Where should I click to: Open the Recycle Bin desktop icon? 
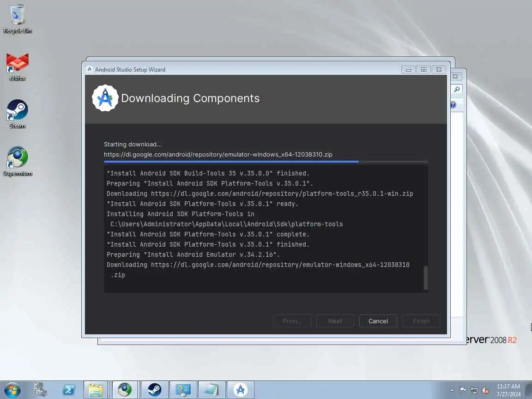pyautogui.click(x=17, y=18)
